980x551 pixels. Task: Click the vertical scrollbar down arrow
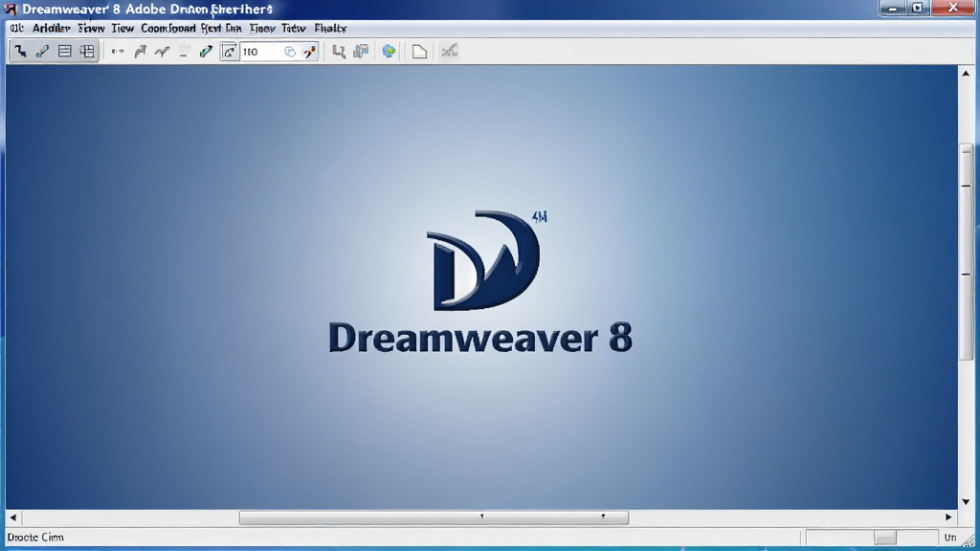pyautogui.click(x=966, y=501)
